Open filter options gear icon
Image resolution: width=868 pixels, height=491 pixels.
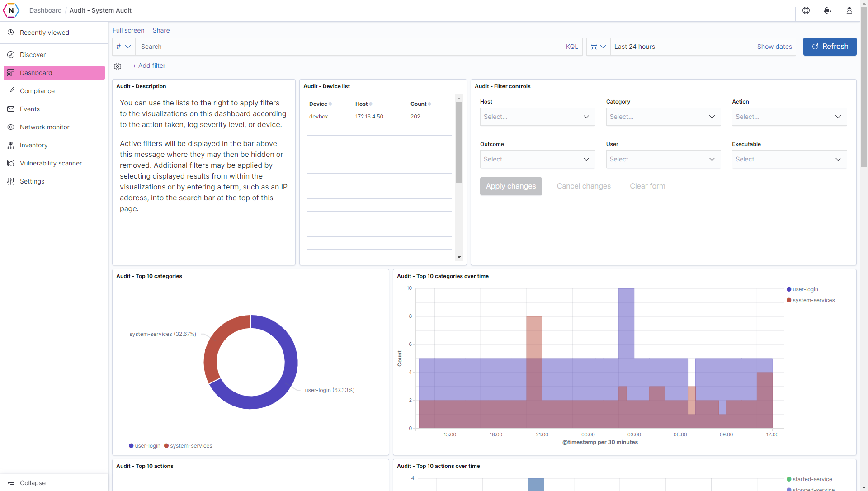pos(118,66)
